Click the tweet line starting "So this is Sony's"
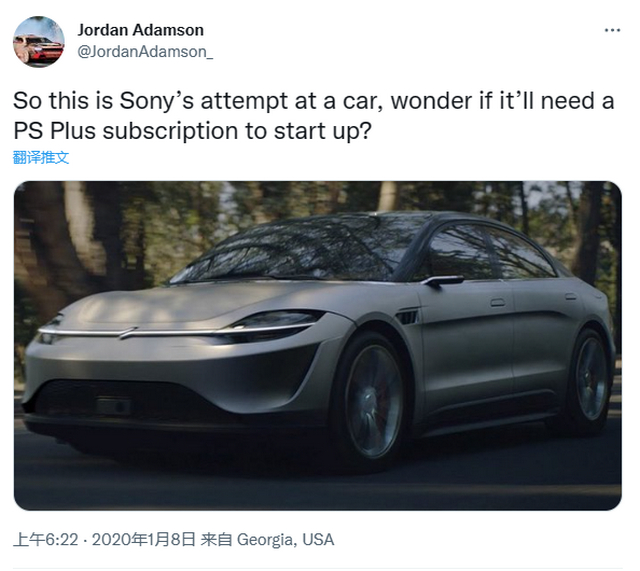 click(313, 101)
